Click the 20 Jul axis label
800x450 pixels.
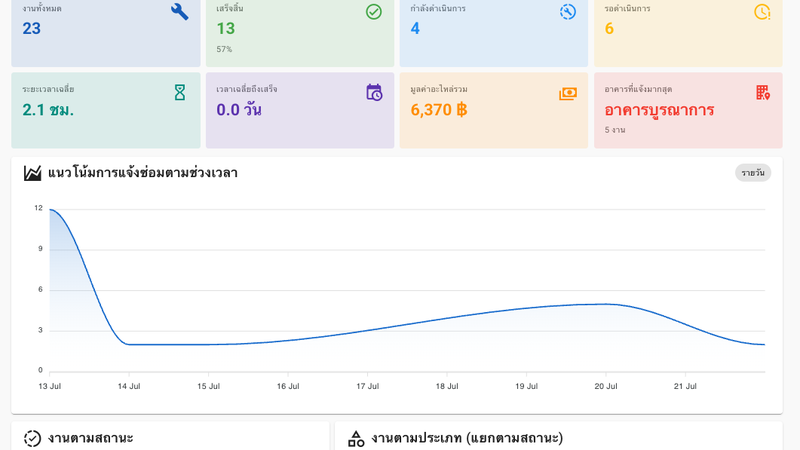coord(606,386)
